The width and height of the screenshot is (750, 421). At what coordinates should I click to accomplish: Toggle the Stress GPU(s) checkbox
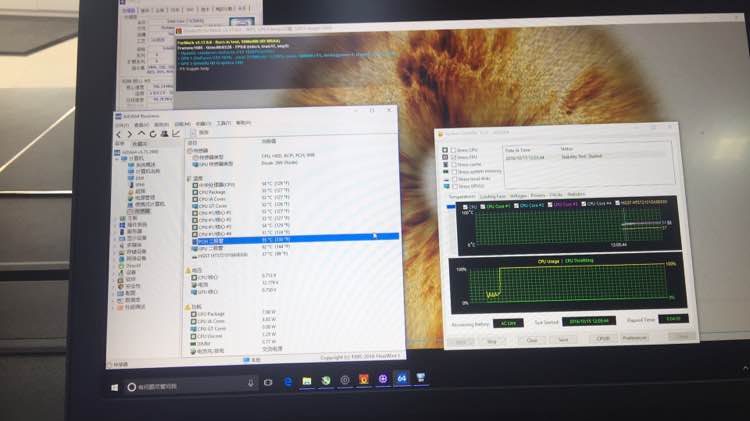[x=455, y=186]
